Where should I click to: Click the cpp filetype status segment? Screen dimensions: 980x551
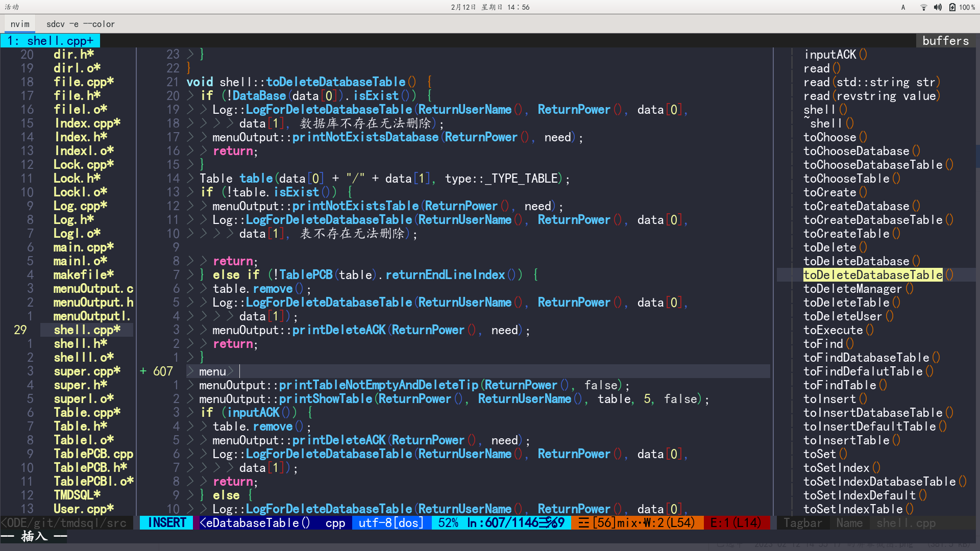(x=335, y=523)
